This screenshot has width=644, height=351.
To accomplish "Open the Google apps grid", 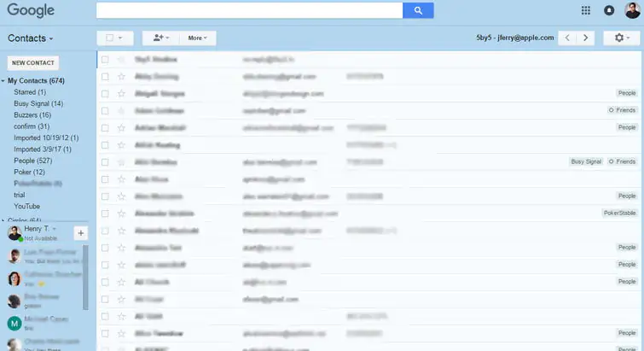I will (586, 11).
